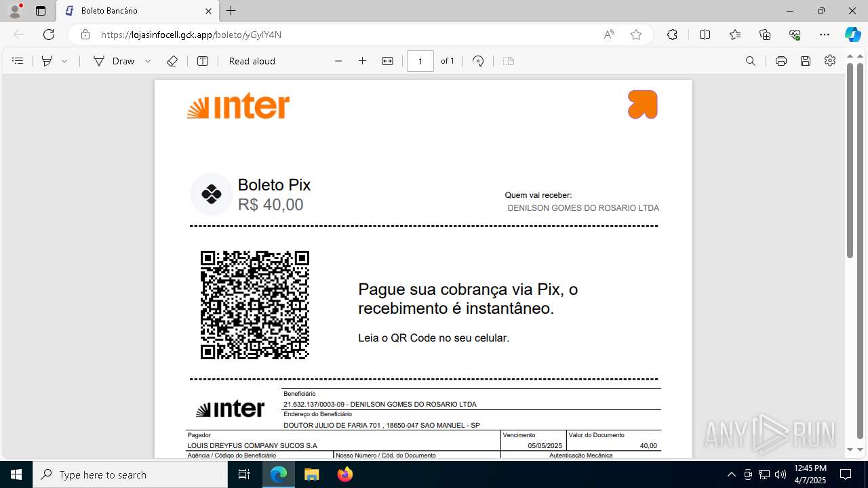Image resolution: width=868 pixels, height=488 pixels.
Task: Click the orange Inter logo
Action: (238, 107)
